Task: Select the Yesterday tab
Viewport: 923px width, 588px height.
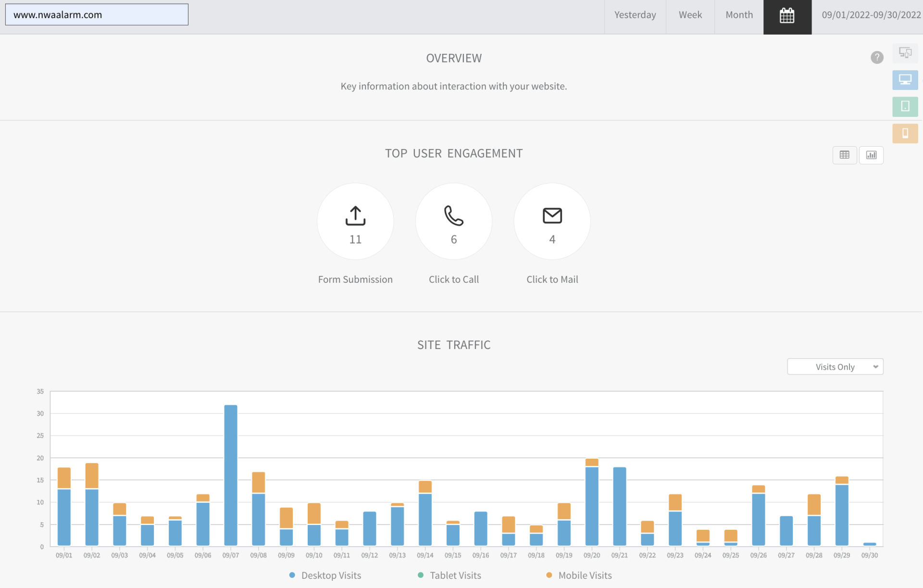Action: (635, 15)
